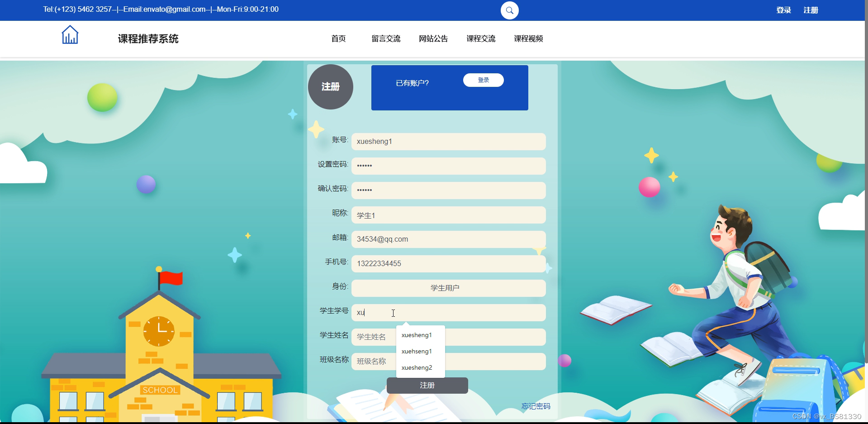The image size is (868, 424).
Task: Click the search magnifier icon in top bar
Action: [x=509, y=10]
